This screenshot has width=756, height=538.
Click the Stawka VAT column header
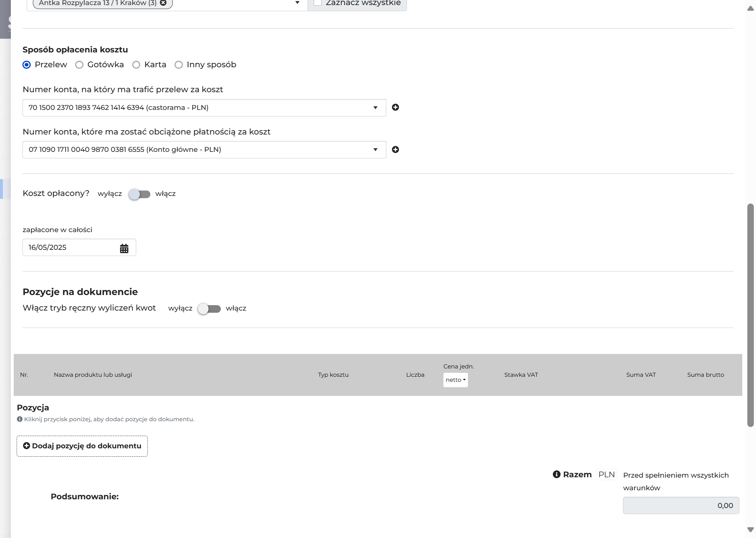(521, 375)
